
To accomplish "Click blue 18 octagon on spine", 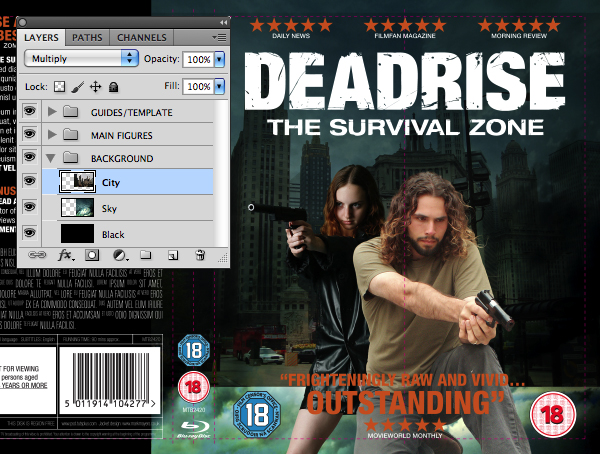I will pyautogui.click(x=194, y=350).
